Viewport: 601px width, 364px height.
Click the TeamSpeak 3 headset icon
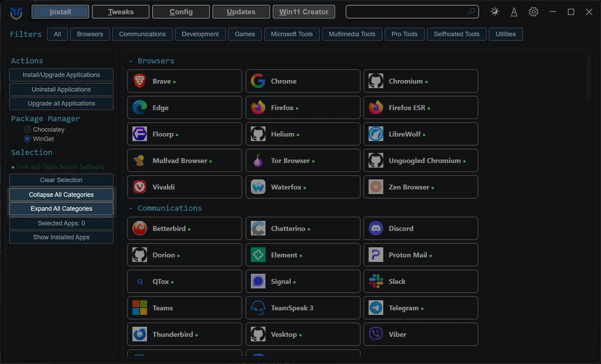[x=258, y=308]
